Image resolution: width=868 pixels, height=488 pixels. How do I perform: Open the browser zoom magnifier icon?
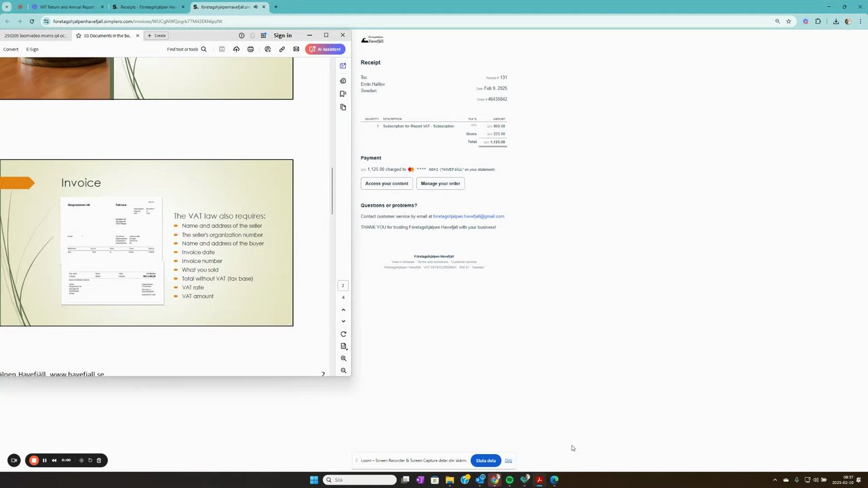(x=777, y=21)
